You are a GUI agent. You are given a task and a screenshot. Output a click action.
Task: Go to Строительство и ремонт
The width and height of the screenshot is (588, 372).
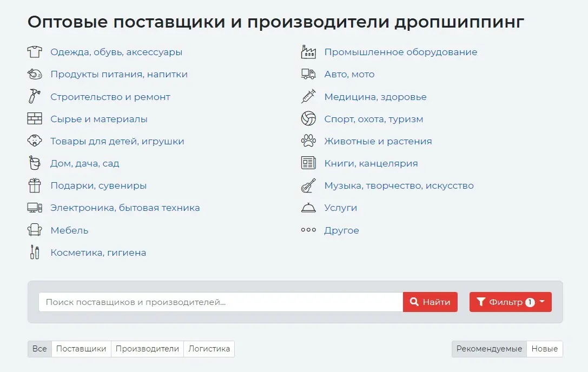click(x=110, y=97)
